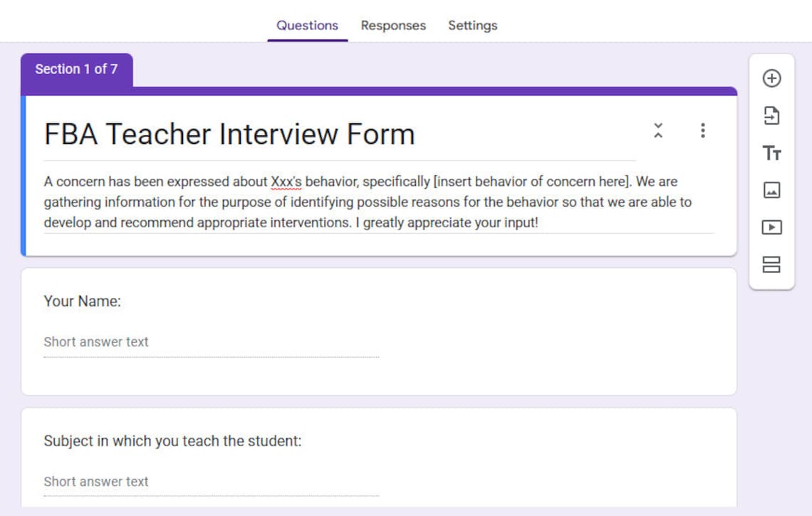Switch to the Responses tab

392,26
